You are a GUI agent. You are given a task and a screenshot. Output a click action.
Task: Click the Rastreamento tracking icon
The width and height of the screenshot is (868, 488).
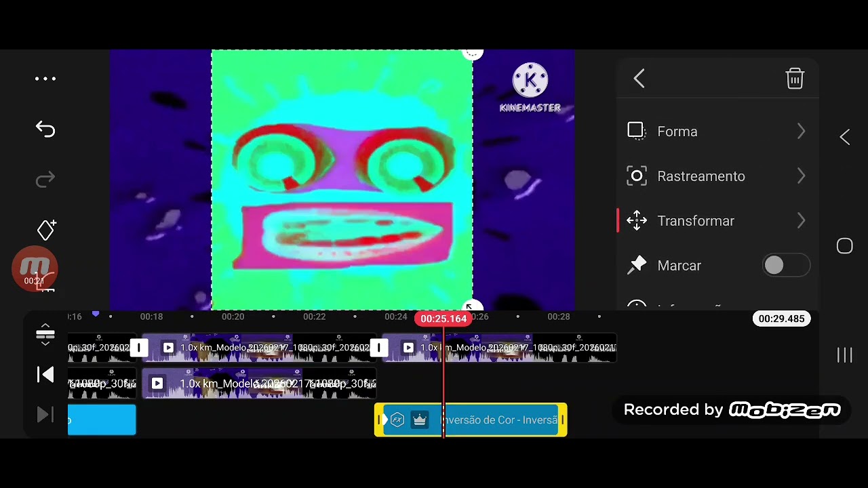coord(636,176)
